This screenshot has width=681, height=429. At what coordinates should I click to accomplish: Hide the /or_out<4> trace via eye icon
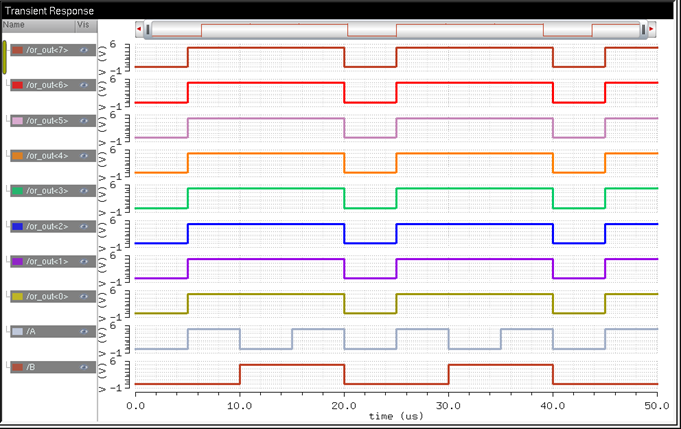(85, 156)
